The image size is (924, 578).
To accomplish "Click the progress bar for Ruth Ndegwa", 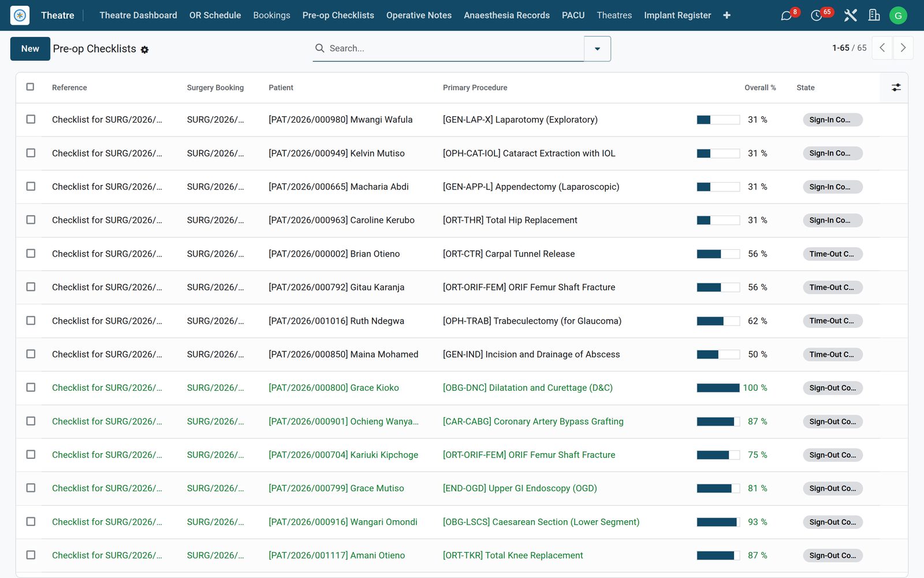I will (718, 321).
